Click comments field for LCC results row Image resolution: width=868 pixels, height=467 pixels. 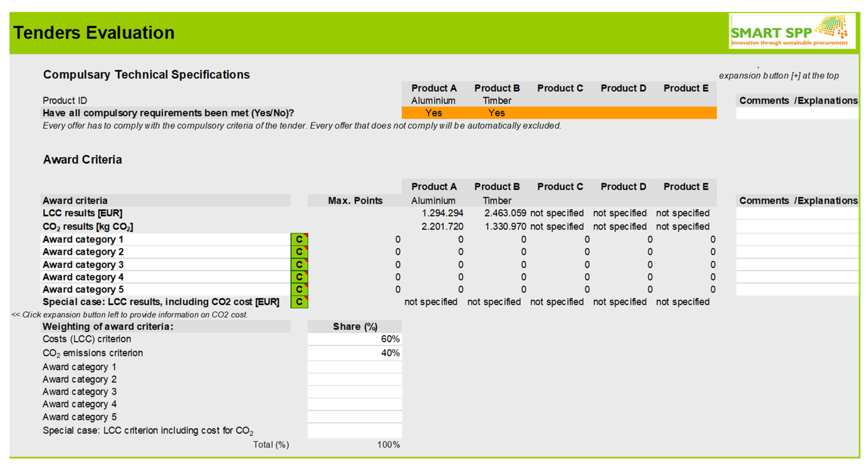coord(797,213)
